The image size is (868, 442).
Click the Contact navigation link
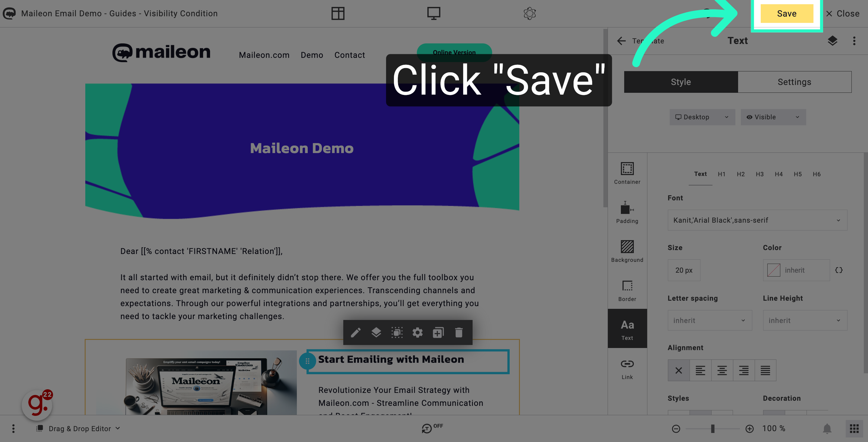(x=349, y=55)
